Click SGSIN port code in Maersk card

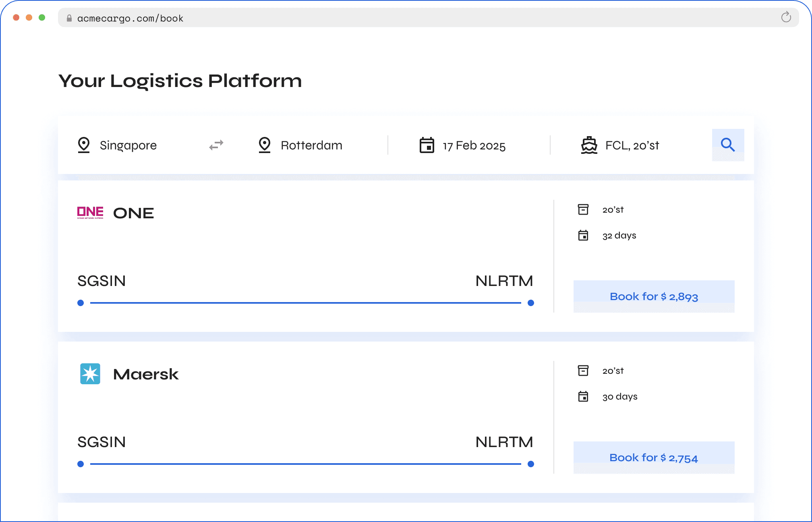tap(101, 442)
